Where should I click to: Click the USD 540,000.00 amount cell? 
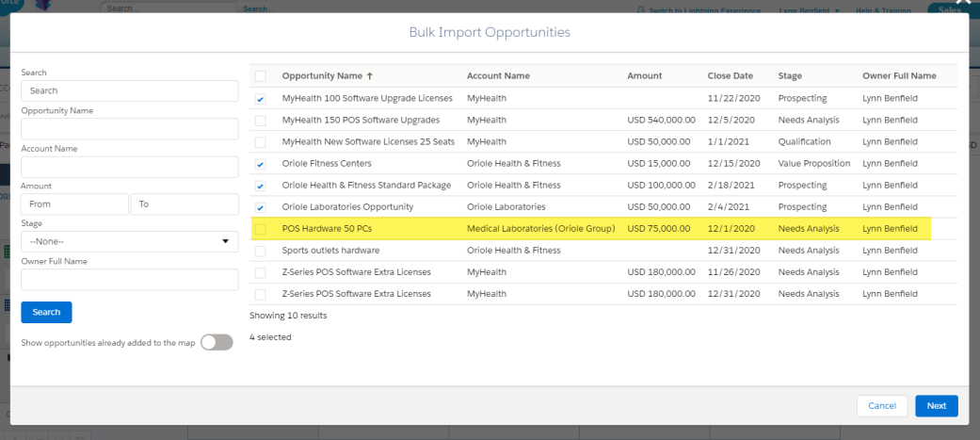point(661,120)
